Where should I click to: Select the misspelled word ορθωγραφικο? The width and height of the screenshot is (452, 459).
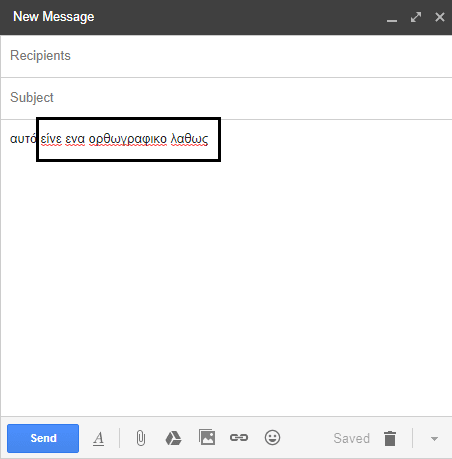pos(128,139)
